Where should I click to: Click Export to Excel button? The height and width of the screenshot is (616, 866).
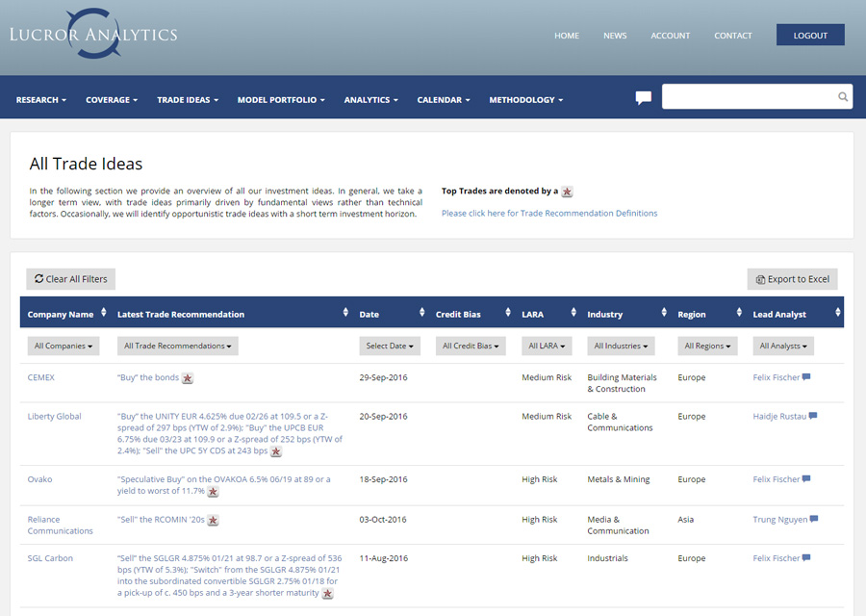tap(793, 279)
